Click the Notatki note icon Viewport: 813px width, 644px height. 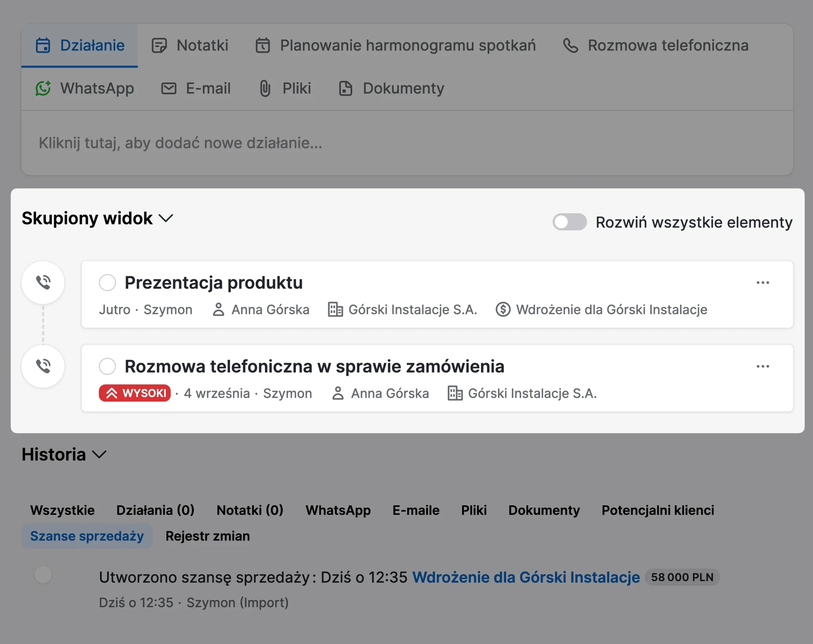[159, 46]
